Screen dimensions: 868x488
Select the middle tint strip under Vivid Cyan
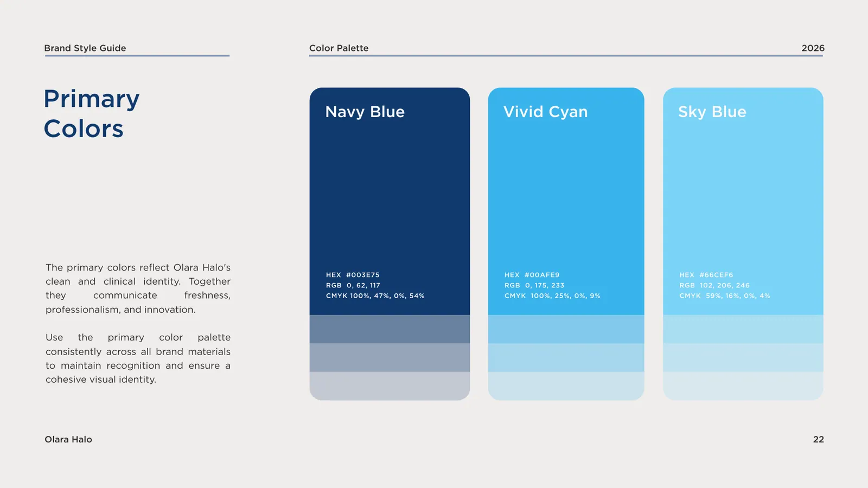[x=566, y=357]
